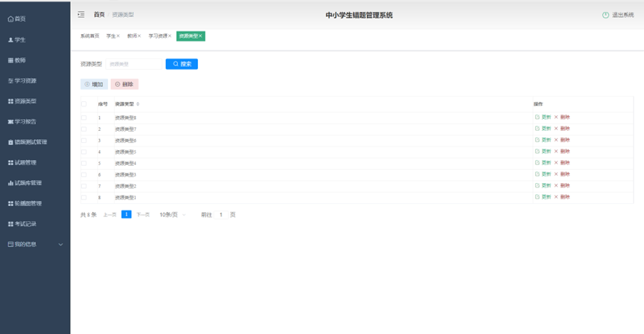Click 删除 for row 资源类型6
This screenshot has width=644, height=334.
pos(562,141)
